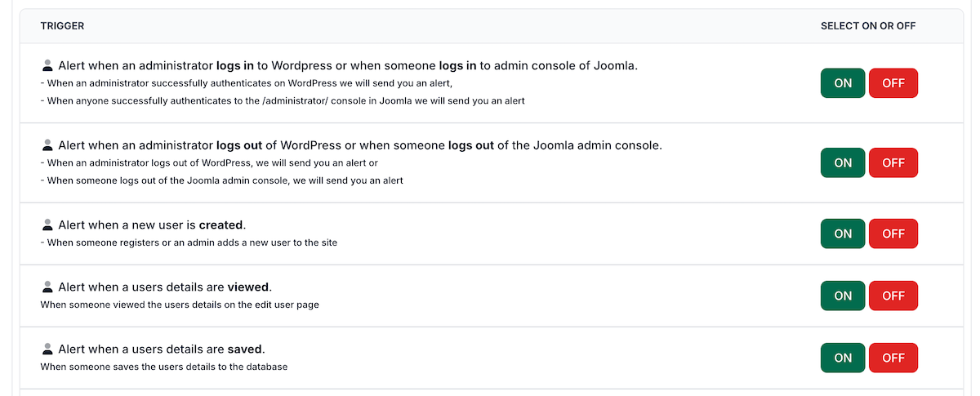This screenshot has height=396, width=980.
Task: Switch ON the new user created alert
Action: pyautogui.click(x=843, y=234)
